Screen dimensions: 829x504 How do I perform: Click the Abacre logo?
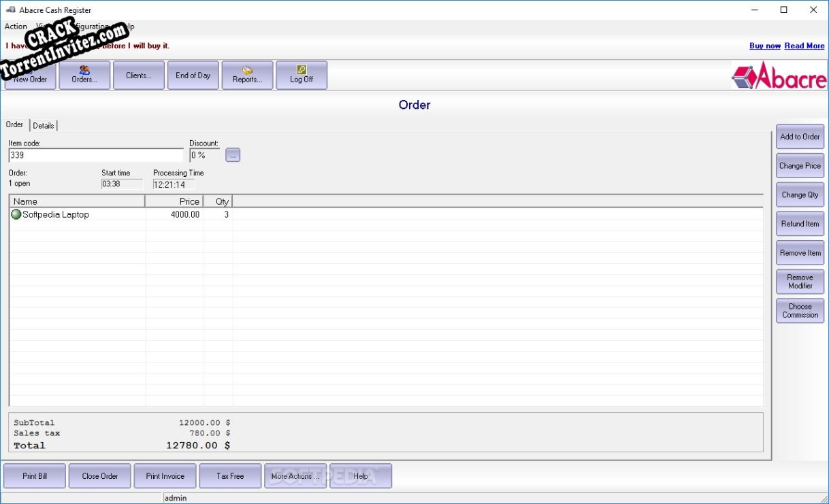(x=778, y=77)
